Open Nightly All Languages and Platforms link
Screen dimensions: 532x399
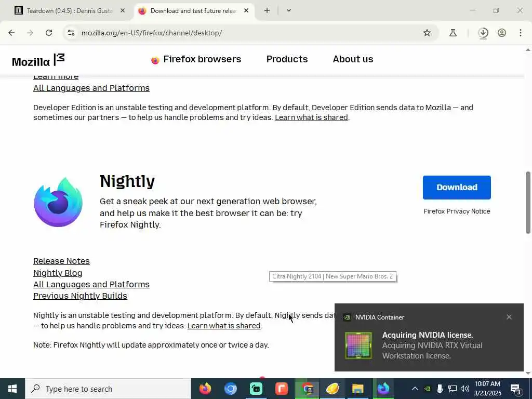click(x=91, y=285)
